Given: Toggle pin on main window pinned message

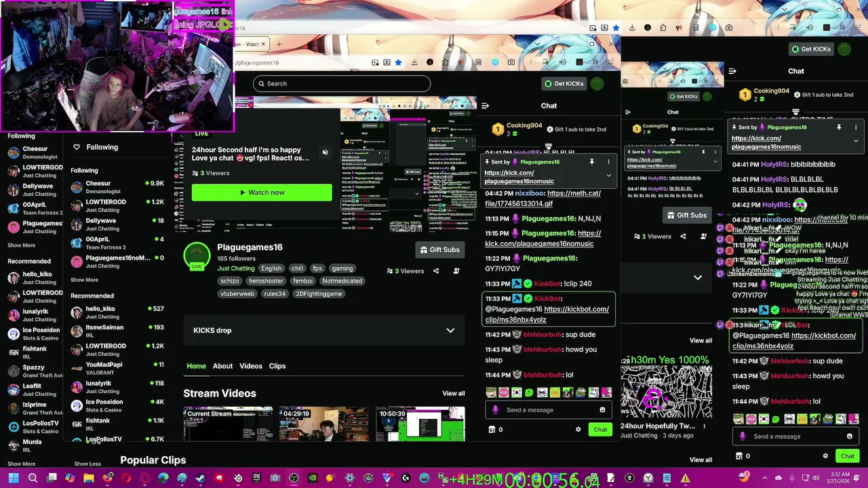Looking at the screenshot, I should [x=591, y=162].
